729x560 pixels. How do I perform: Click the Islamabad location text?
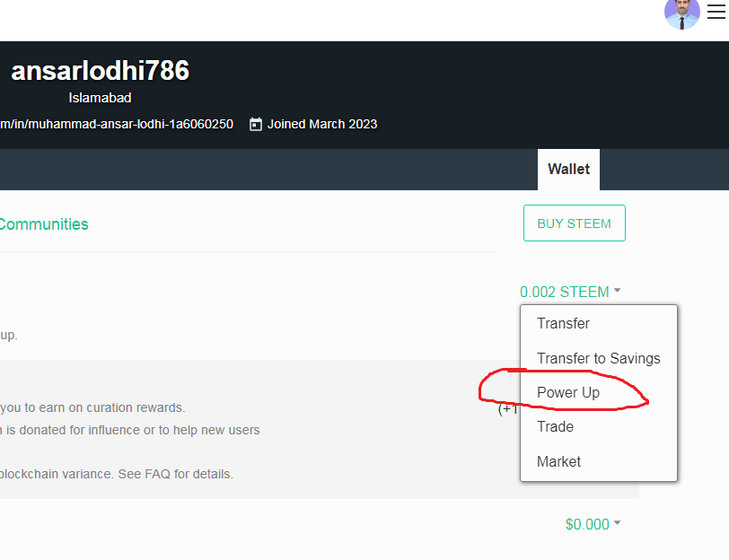(x=100, y=98)
